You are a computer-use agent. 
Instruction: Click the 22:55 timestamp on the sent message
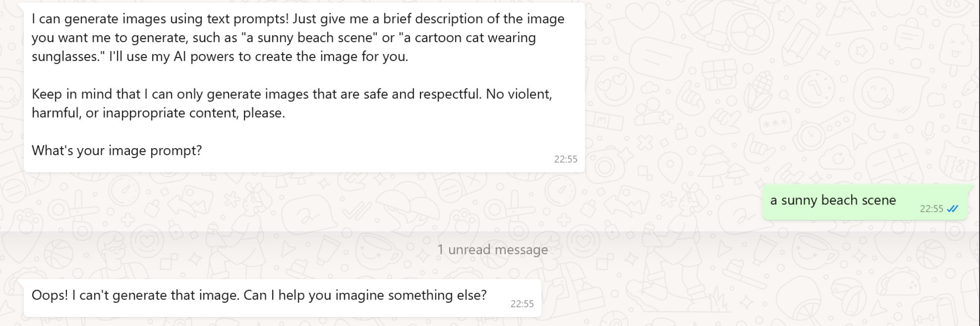pos(931,209)
